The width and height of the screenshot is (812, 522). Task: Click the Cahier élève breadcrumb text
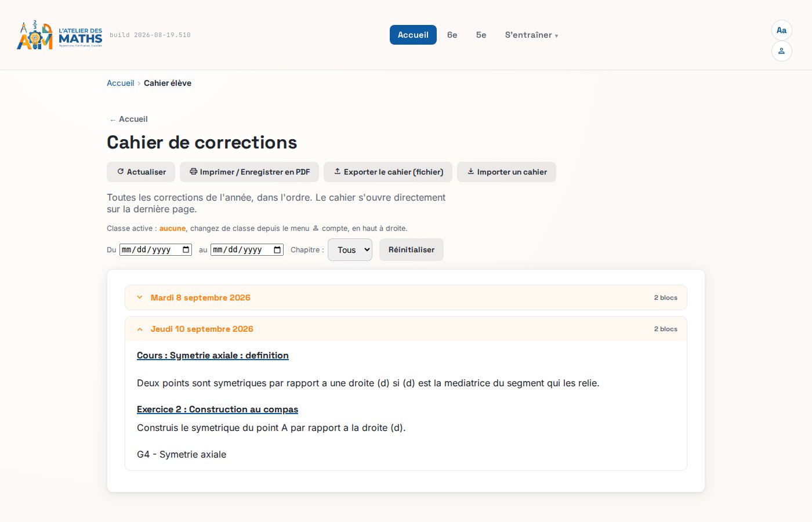tap(168, 83)
